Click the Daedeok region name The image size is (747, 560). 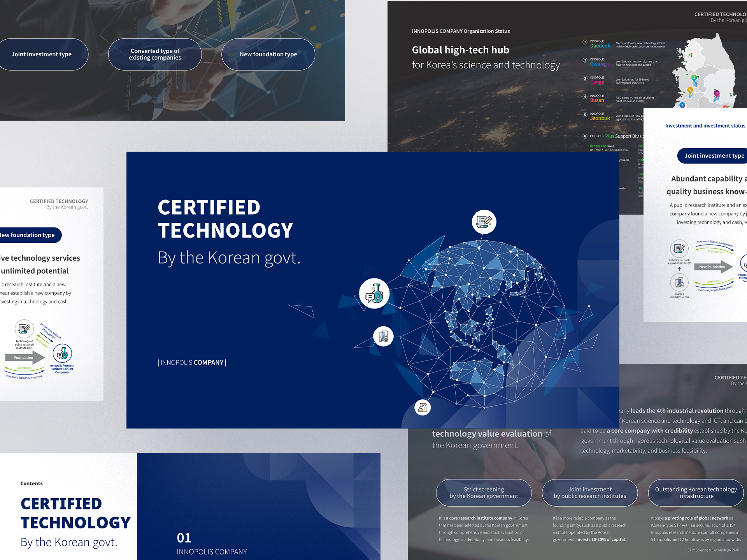[600, 46]
